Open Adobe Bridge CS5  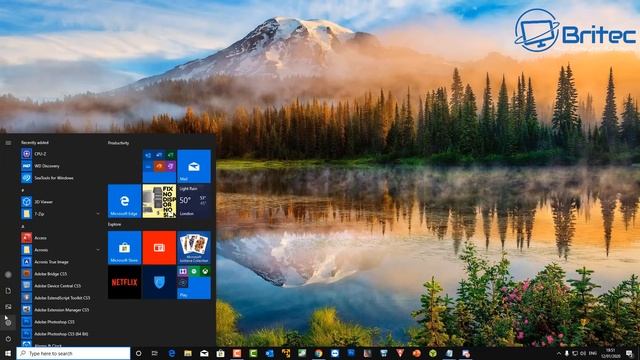tap(60, 274)
